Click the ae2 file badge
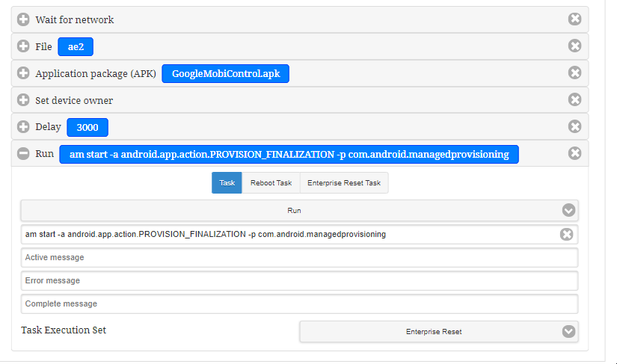This screenshot has width=617, height=364. pyautogui.click(x=76, y=47)
